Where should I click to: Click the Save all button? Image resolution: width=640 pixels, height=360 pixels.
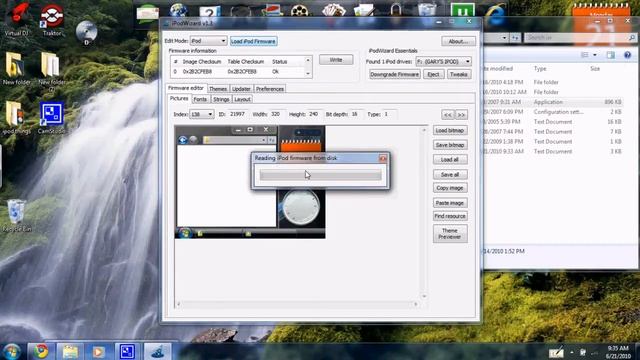tap(450, 174)
